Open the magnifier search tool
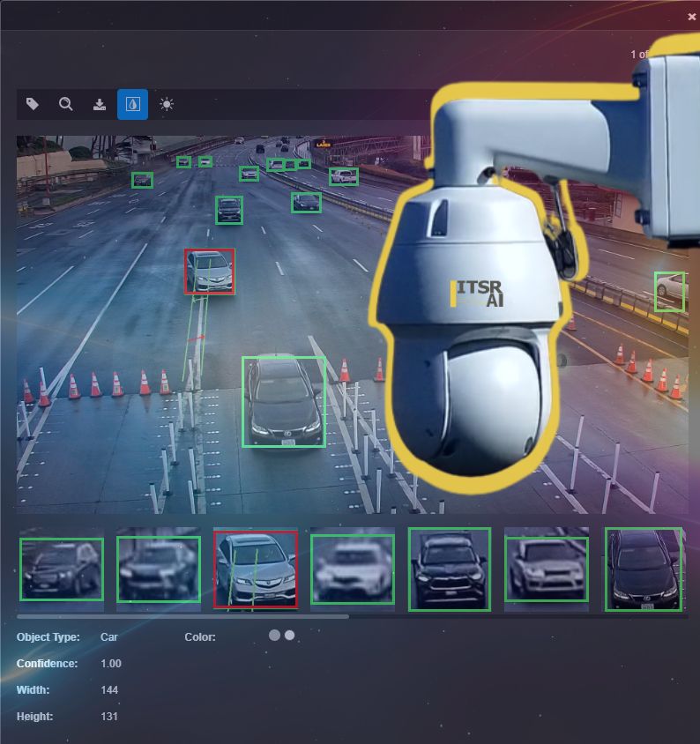 (x=65, y=104)
